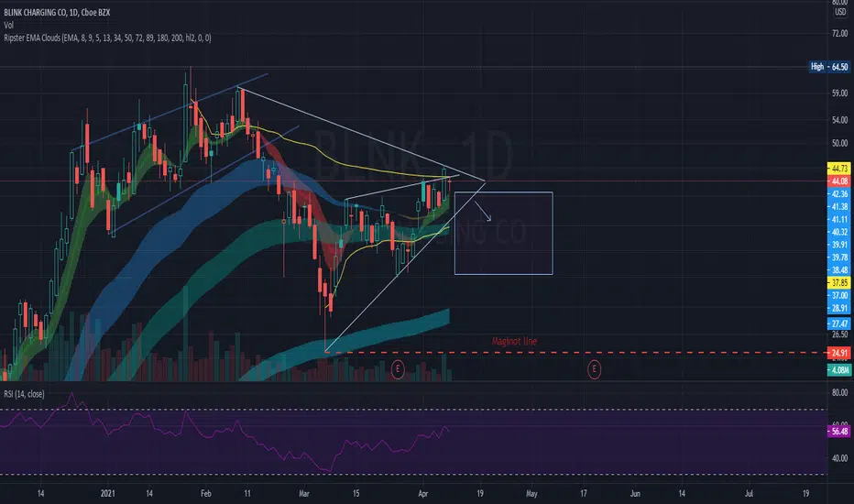Select the RSI (14, close) indicator legend
The image size is (854, 504).
tap(24, 394)
